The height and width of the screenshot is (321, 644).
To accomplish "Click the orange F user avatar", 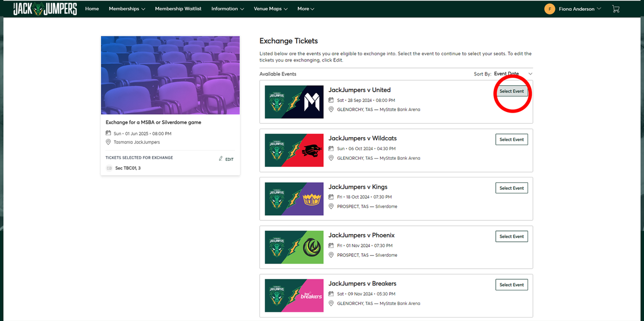I will pyautogui.click(x=550, y=9).
